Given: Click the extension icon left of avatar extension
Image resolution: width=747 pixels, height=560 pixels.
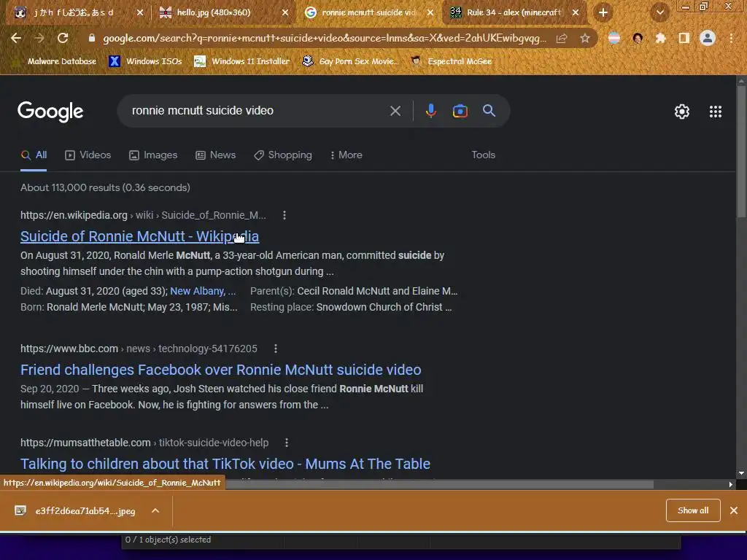Looking at the screenshot, I should pyautogui.click(x=614, y=38).
